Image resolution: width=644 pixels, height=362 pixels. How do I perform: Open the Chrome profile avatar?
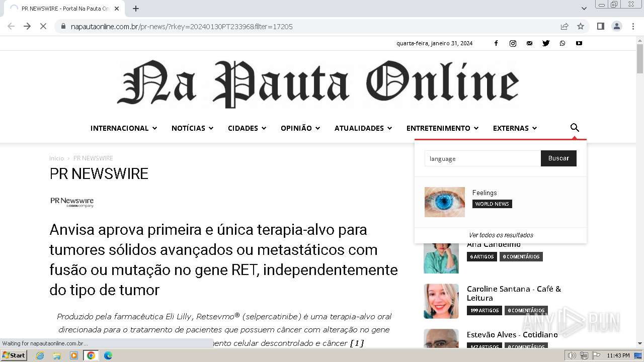[616, 26]
